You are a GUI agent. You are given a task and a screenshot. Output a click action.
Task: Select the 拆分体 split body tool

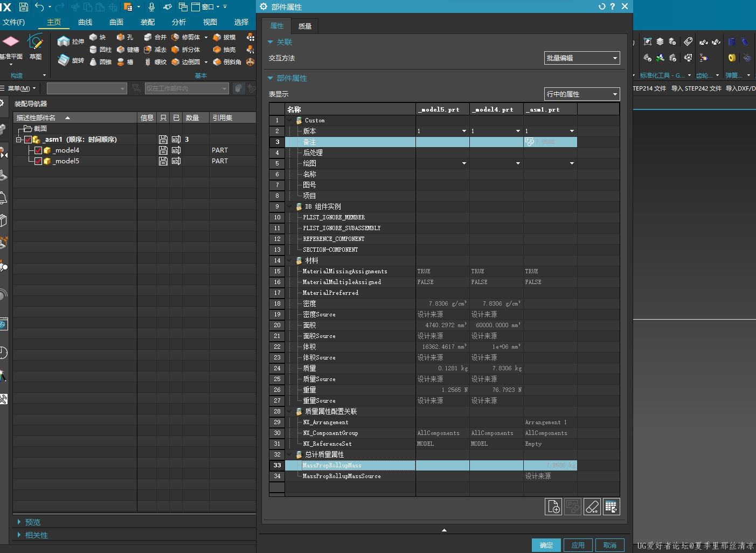[186, 50]
